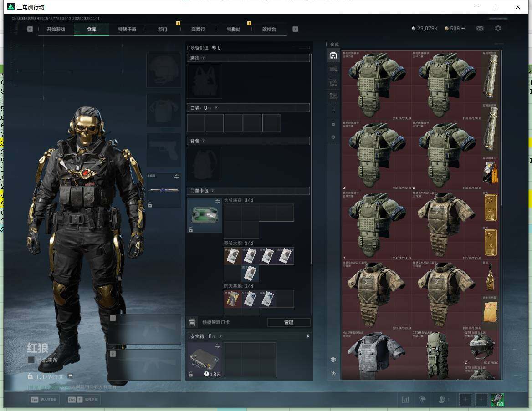Screen dimensions: 532x411
Task: Select the first keycard under 航天基地
Action: pyautogui.click(x=232, y=299)
